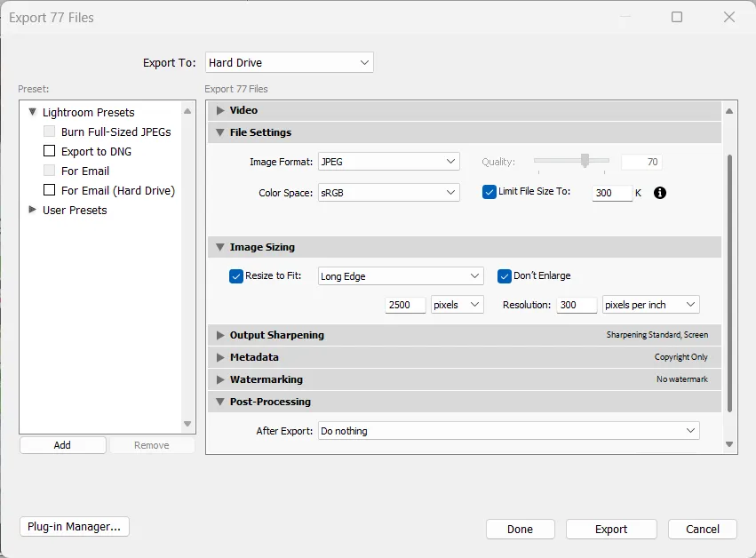Collapse the Lightroom Presets tree

[32, 112]
